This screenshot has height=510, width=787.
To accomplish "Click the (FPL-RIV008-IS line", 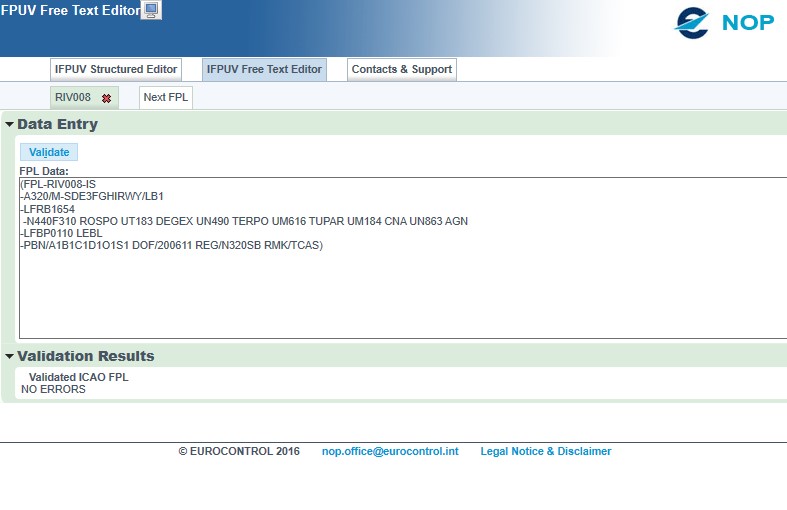I will pos(58,184).
